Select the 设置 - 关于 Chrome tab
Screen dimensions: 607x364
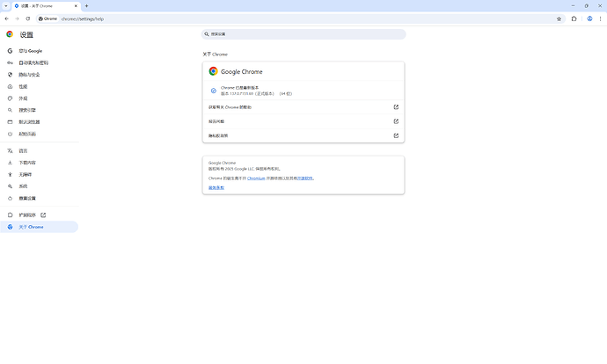[46, 6]
